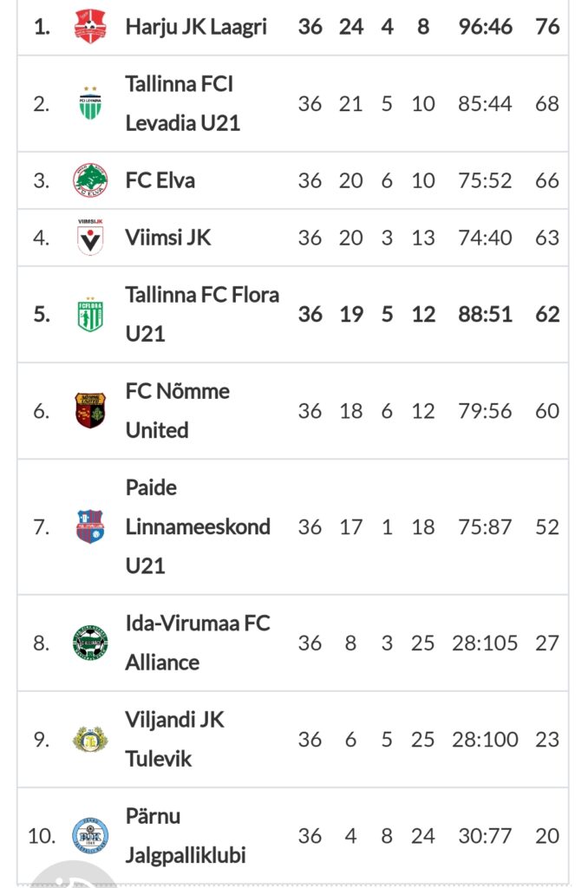Click the Pärnu Jalgpalliklubi team name
588x888 pixels.
186,835
